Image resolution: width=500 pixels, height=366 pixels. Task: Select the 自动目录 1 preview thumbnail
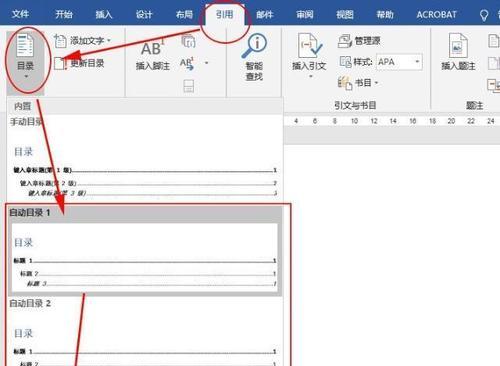click(x=145, y=258)
